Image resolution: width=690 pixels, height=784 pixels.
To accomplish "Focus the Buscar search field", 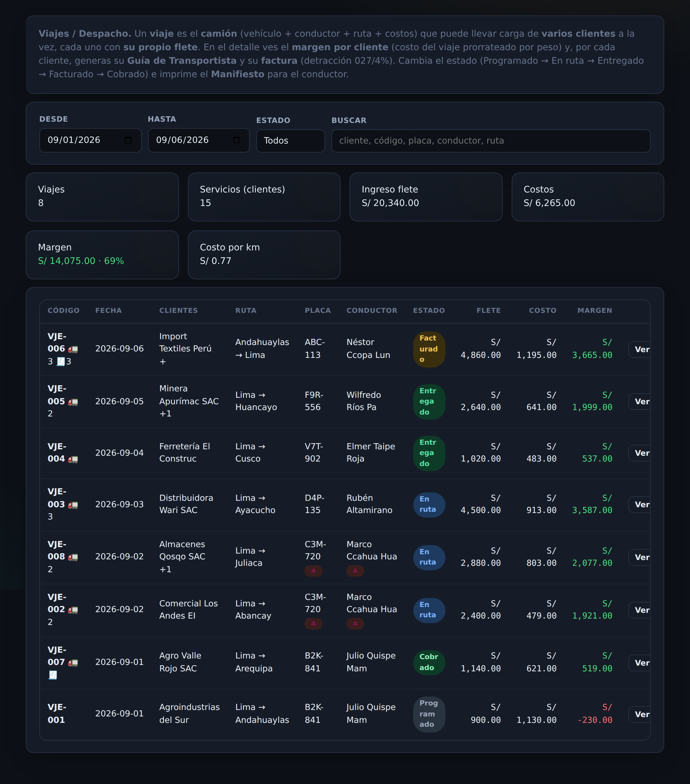I will coord(490,141).
